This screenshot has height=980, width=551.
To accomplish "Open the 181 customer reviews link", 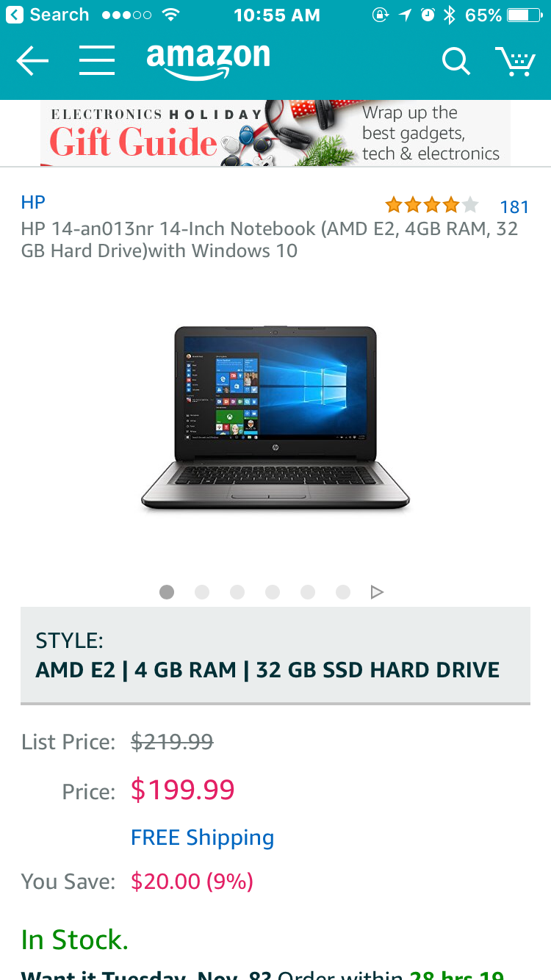I will pyautogui.click(x=514, y=207).
